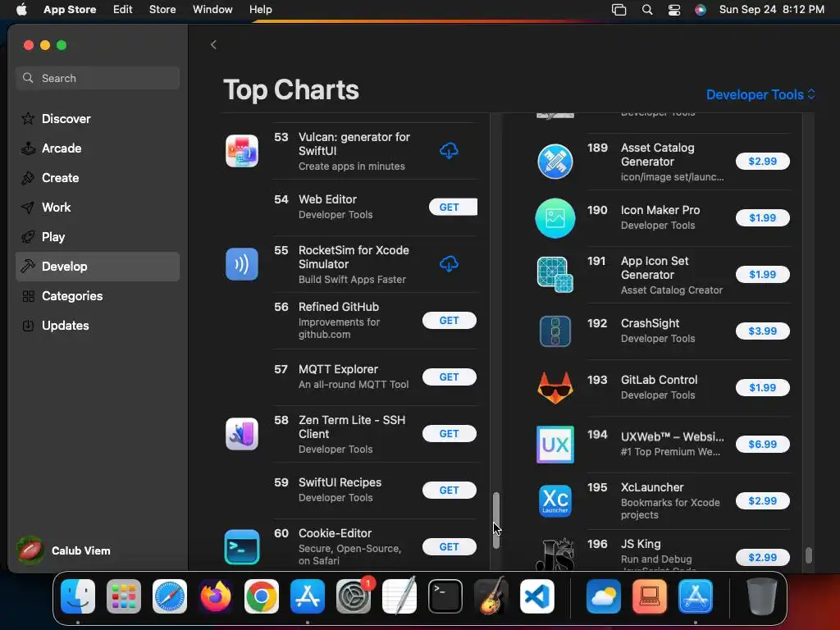Open App Icon Set Generator icon
Image resolution: width=840 pixels, height=630 pixels.
pyautogui.click(x=555, y=274)
